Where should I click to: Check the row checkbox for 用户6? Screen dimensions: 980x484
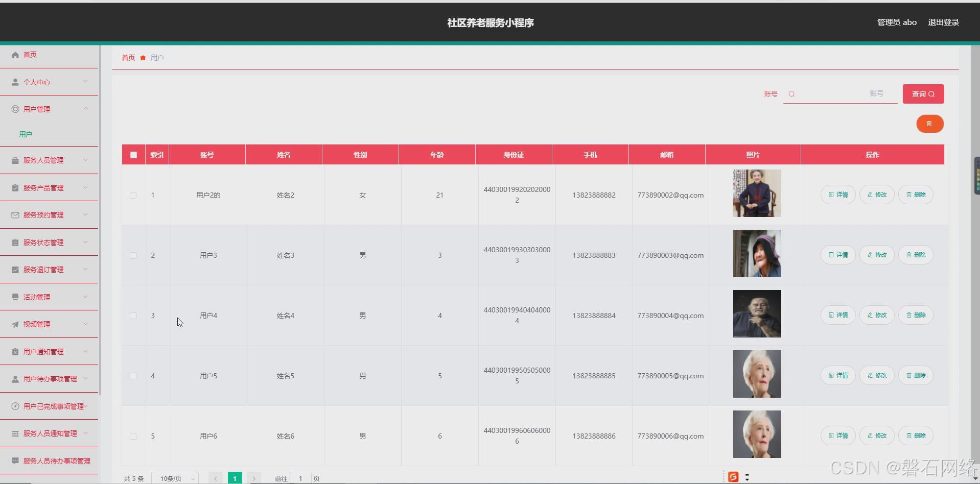[133, 436]
